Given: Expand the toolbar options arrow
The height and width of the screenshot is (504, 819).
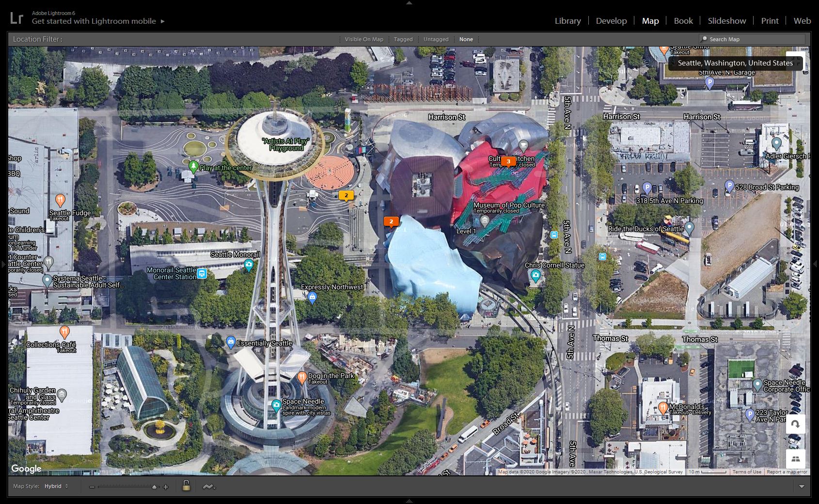Looking at the screenshot, I should coord(802,487).
